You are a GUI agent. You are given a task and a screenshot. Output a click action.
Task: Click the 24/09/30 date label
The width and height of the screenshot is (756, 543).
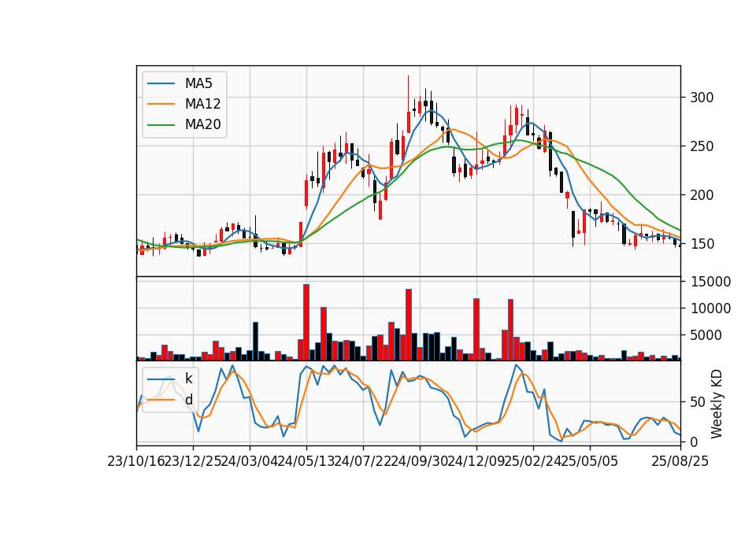[x=420, y=461]
